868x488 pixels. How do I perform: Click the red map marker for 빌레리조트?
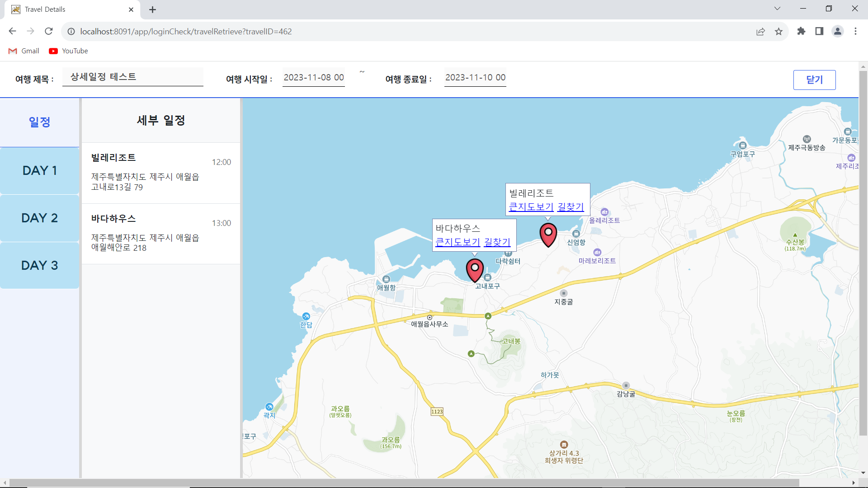click(x=548, y=235)
